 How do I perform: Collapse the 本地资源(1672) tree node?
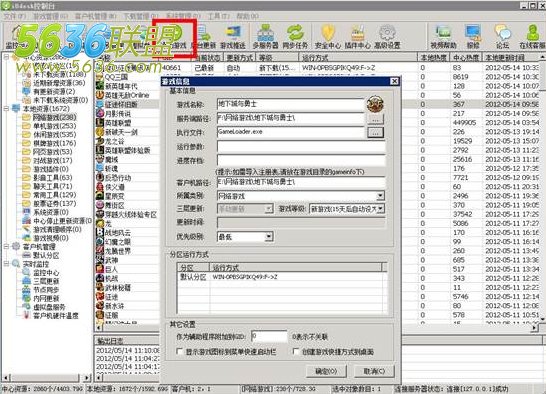click(x=6, y=109)
